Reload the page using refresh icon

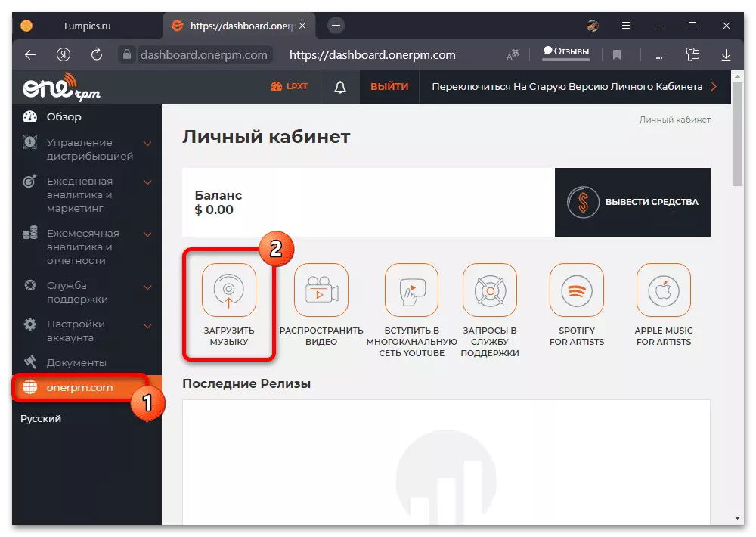[x=97, y=54]
